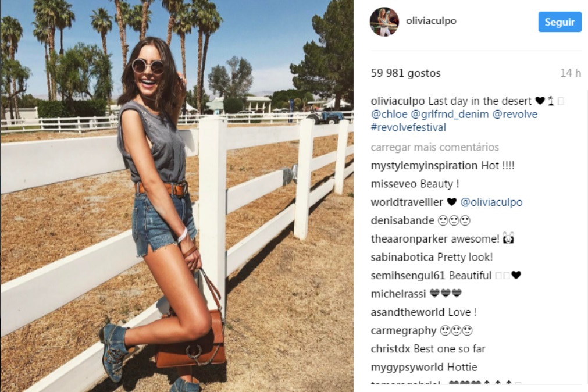This screenshot has height=392, width=588.
Task: Open the oliviaculpo profile avatar
Action: [384, 22]
